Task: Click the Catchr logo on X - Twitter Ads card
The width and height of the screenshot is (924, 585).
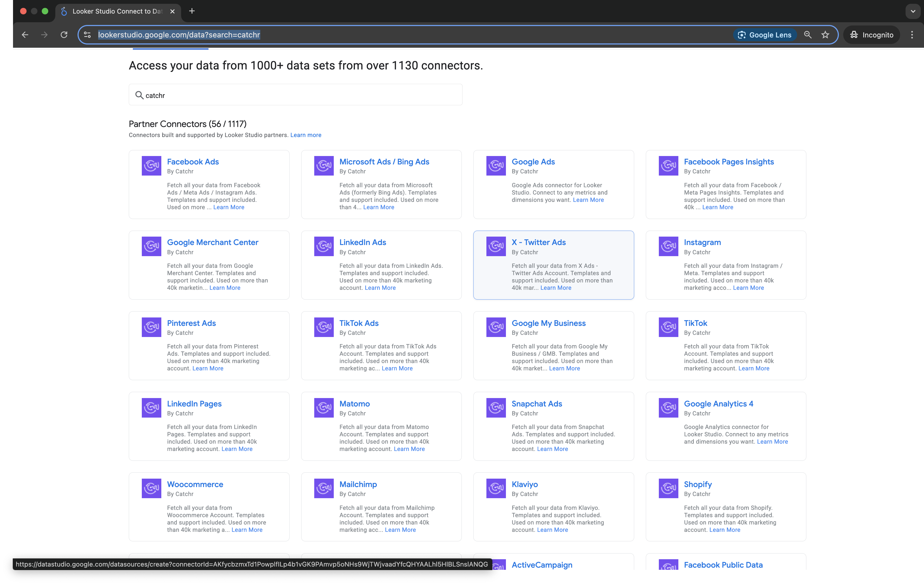Action: (x=496, y=246)
